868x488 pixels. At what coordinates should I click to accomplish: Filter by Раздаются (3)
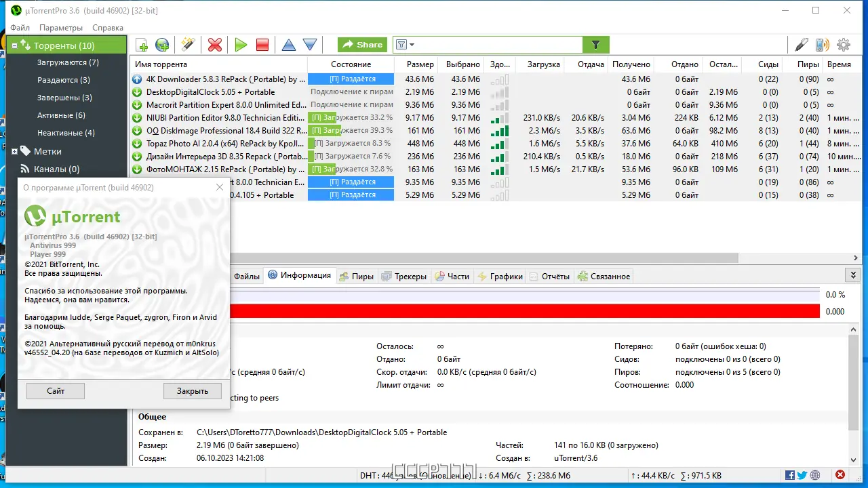coord(64,80)
